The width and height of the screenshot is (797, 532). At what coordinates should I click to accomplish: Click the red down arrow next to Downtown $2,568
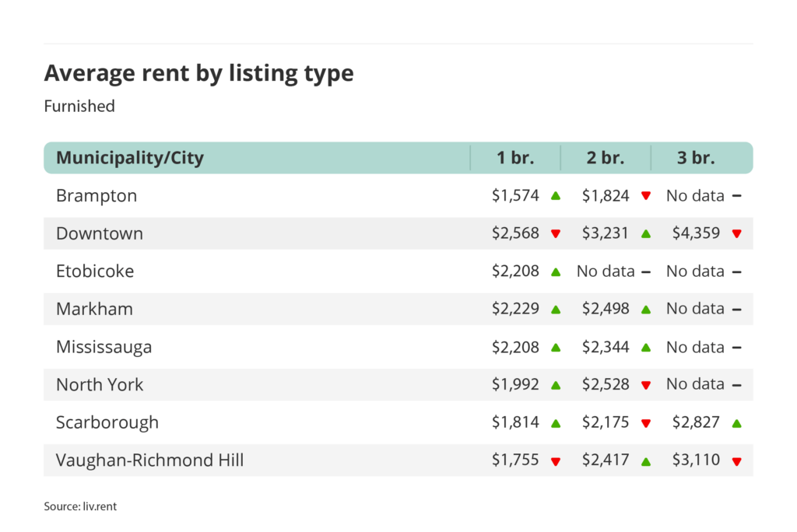point(556,234)
